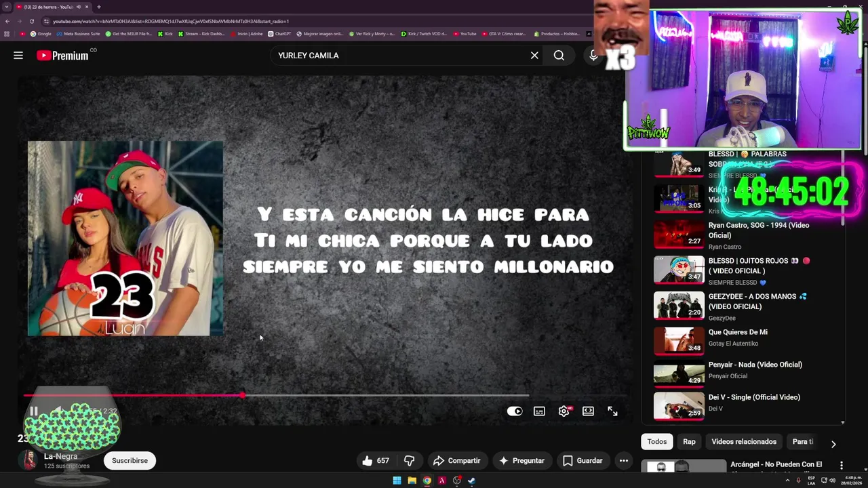Viewport: 868px width, 488px height.
Task: Open the Inicio | Adobe bookmark
Action: click(247, 33)
